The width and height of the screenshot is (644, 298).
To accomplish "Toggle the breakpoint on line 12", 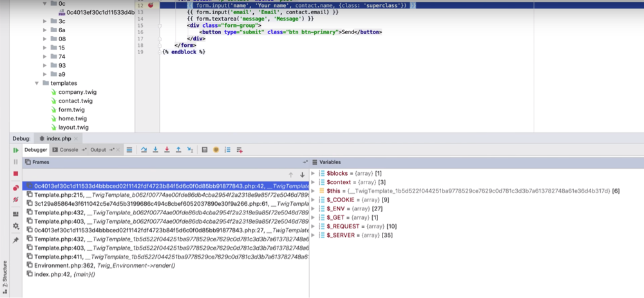I will pyautogui.click(x=150, y=5).
